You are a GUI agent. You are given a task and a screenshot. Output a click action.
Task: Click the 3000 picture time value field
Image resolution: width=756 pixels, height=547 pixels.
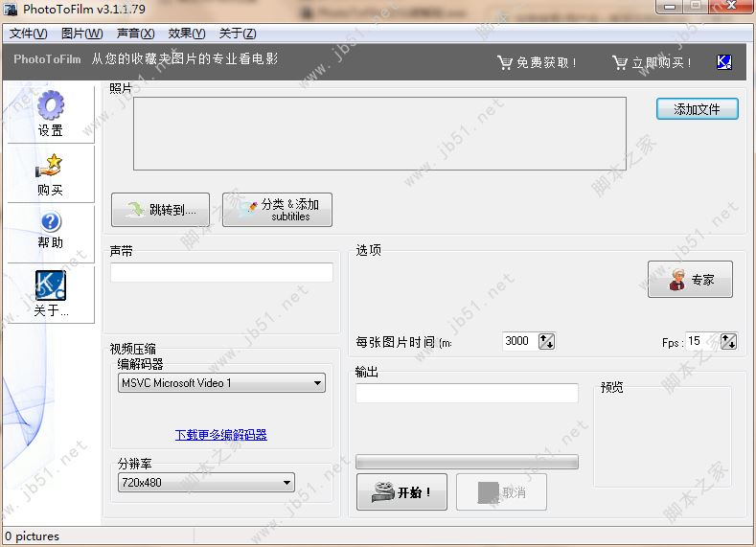click(519, 341)
